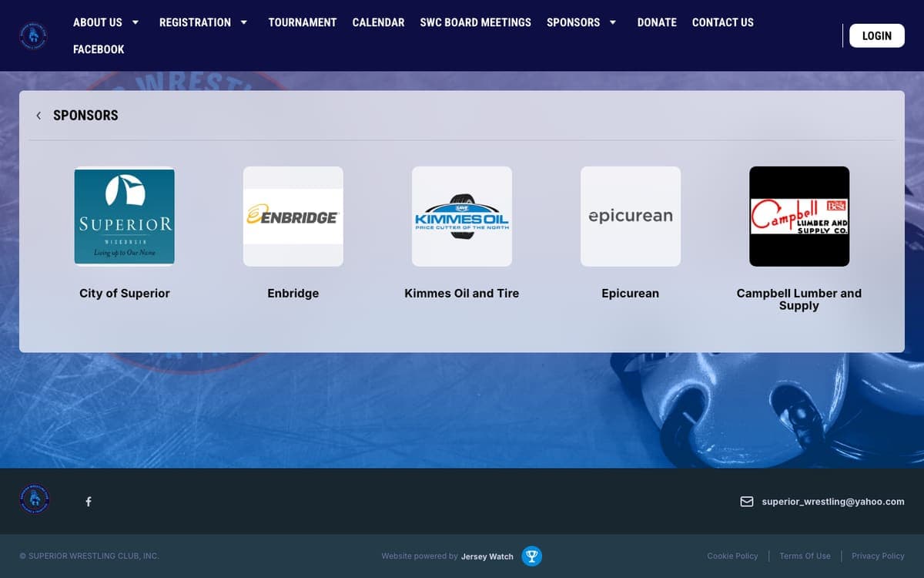This screenshot has height=578, width=924.
Task: Go to the Tournament page
Action: [303, 22]
